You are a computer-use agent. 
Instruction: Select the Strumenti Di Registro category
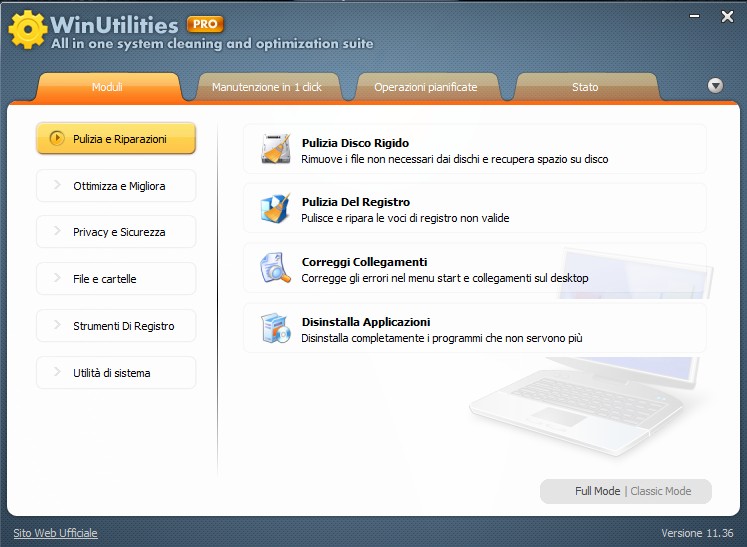tap(116, 326)
